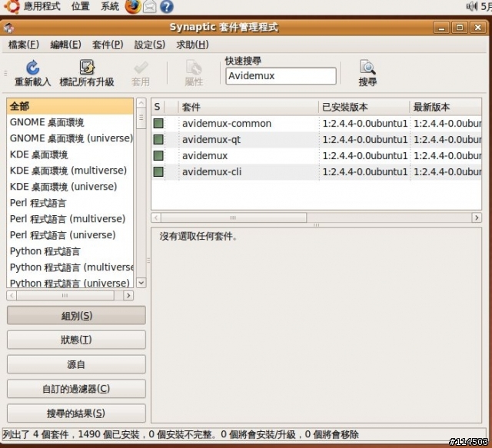This screenshot has width=492, height=448.
Task: Click category list scroll up arrow
Action: tap(141, 103)
